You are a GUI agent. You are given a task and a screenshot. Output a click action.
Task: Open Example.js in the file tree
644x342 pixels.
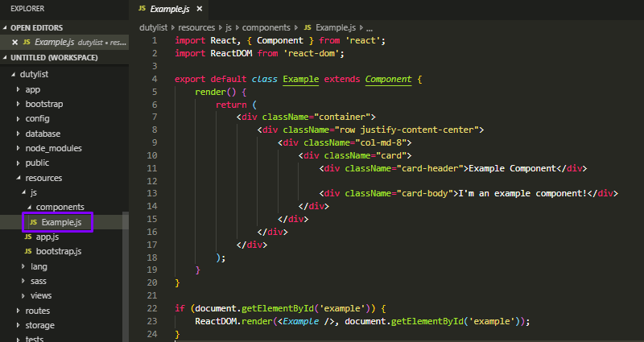click(61, 222)
